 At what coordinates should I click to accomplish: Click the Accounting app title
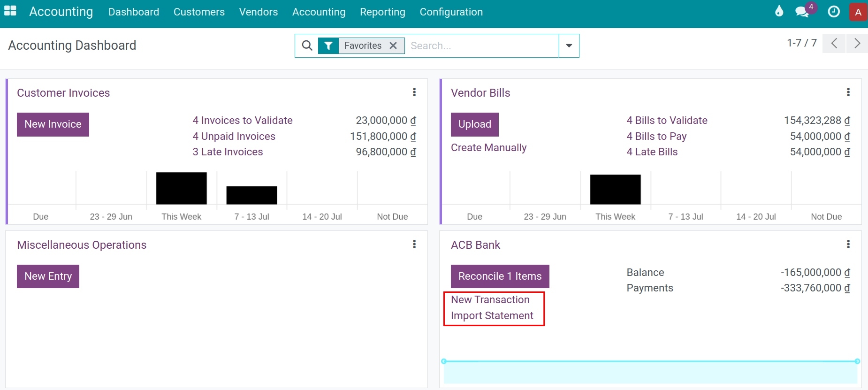pos(61,12)
